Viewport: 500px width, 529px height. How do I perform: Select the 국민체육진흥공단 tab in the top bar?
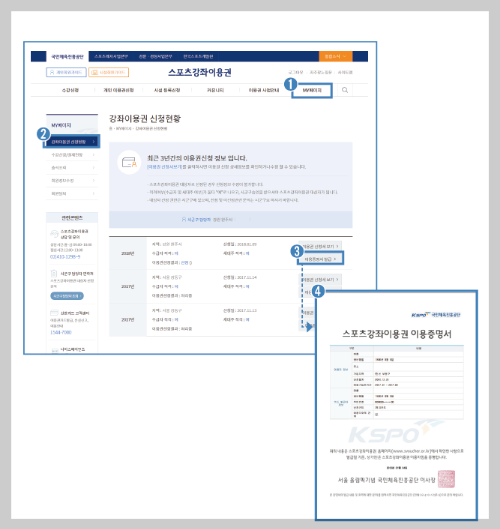tap(67, 56)
